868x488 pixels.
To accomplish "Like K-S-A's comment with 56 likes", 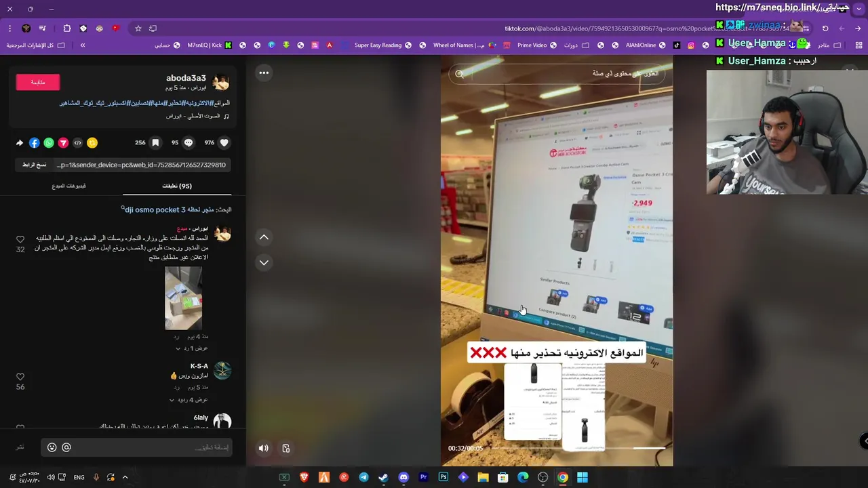I will coord(20,377).
